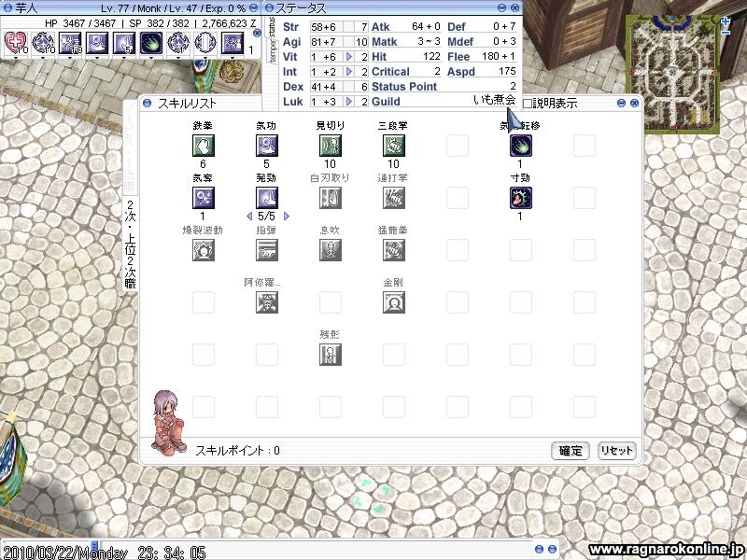Viewport: 747px width, 560px height.
Task: Click the Flee value 180 + 1
Action: (499, 56)
